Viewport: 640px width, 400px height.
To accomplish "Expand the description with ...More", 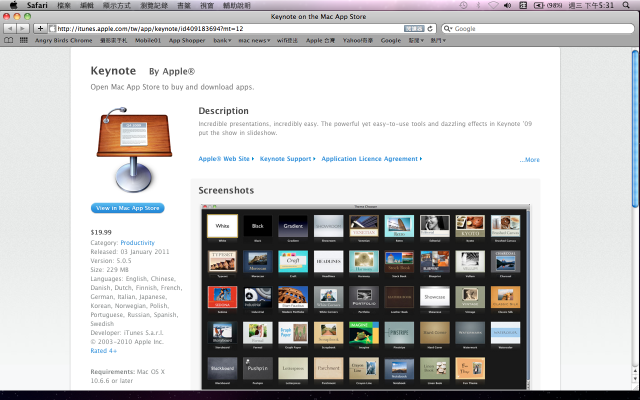I will click(529, 160).
